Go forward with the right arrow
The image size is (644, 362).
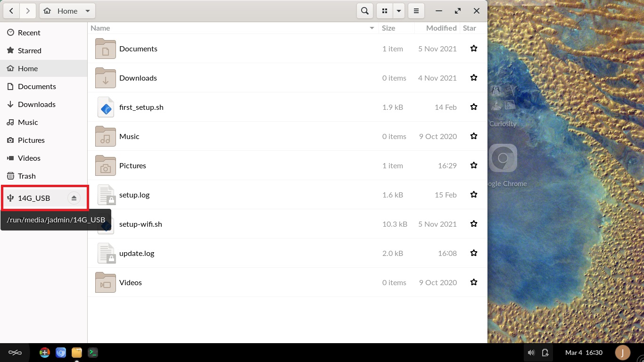point(28,11)
